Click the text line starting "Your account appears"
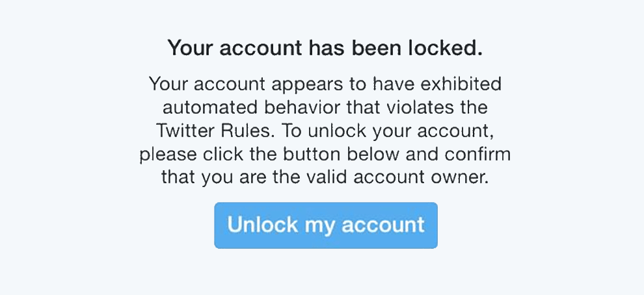Image resolution: width=644 pixels, height=295 pixels. tap(325, 84)
